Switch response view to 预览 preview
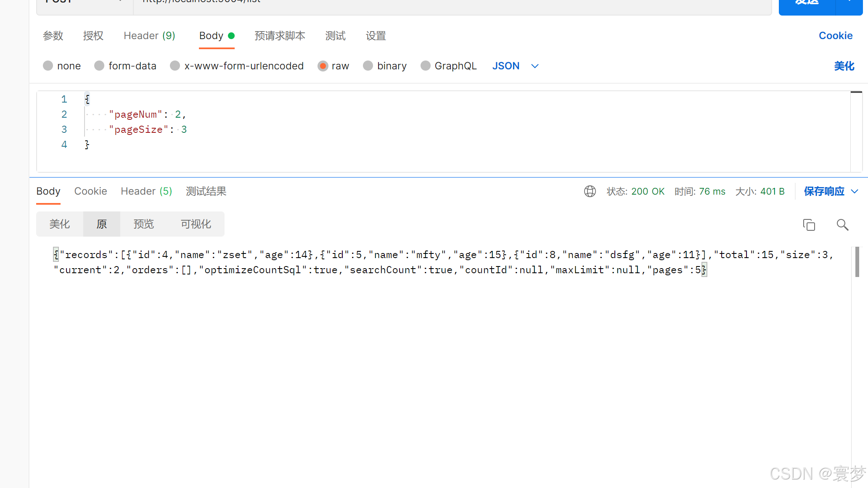Image resolution: width=868 pixels, height=488 pixels. (144, 224)
